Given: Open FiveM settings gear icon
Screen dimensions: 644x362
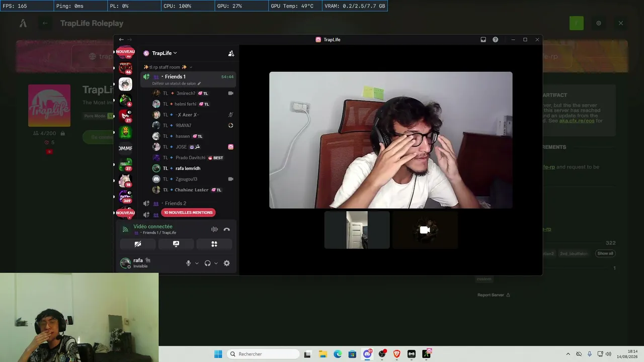Looking at the screenshot, I should [x=599, y=23].
